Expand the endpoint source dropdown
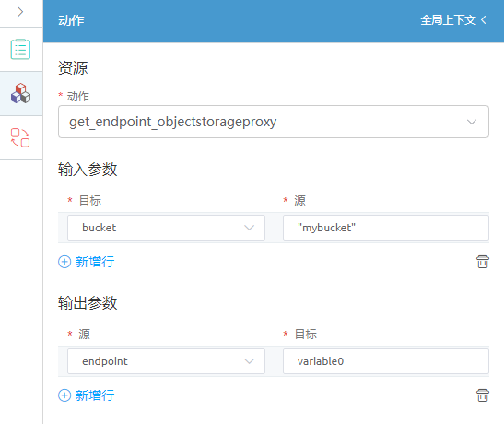Viewport: 504px width, 424px height. click(x=166, y=361)
